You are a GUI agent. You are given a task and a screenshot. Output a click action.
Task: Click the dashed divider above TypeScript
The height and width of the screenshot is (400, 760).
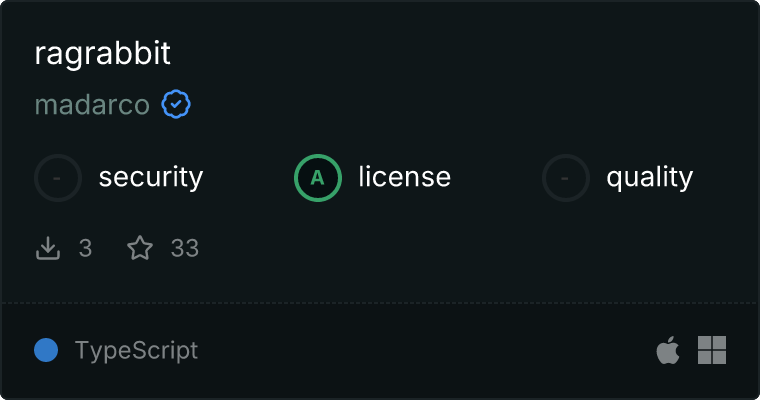pos(380,304)
